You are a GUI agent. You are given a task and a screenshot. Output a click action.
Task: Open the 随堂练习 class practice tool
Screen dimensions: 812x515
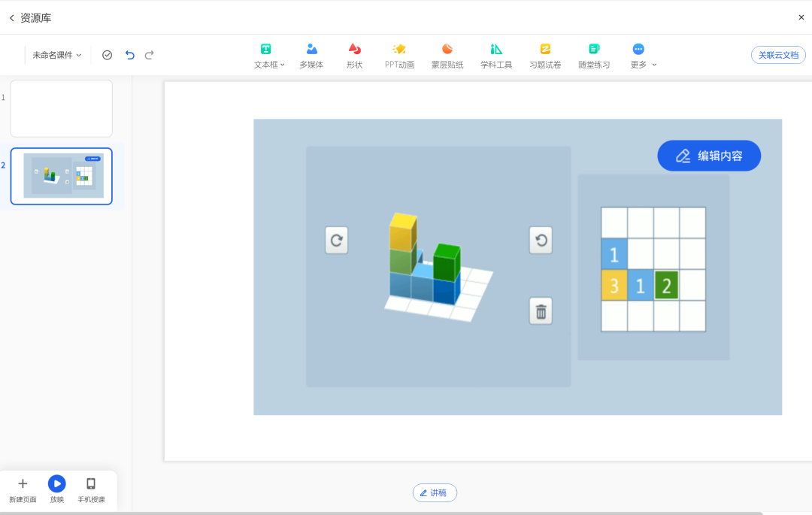click(x=594, y=56)
